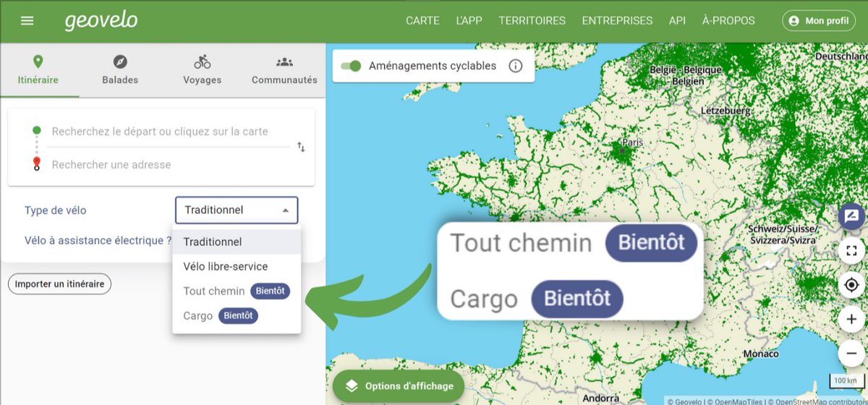Click Paris on the map

tap(632, 142)
